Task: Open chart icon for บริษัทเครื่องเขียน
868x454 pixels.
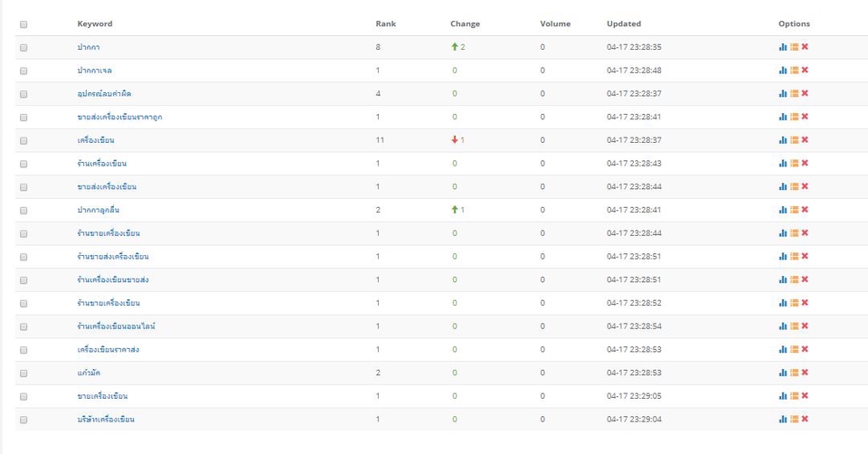Action: tap(783, 419)
